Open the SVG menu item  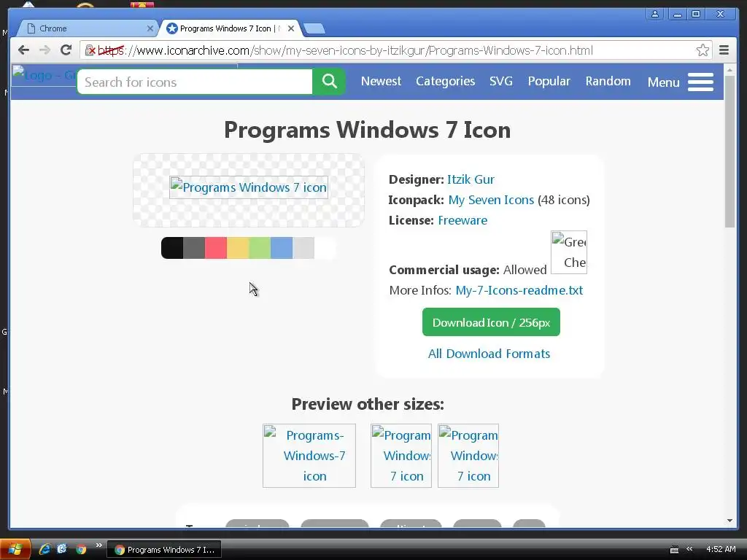[500, 82]
